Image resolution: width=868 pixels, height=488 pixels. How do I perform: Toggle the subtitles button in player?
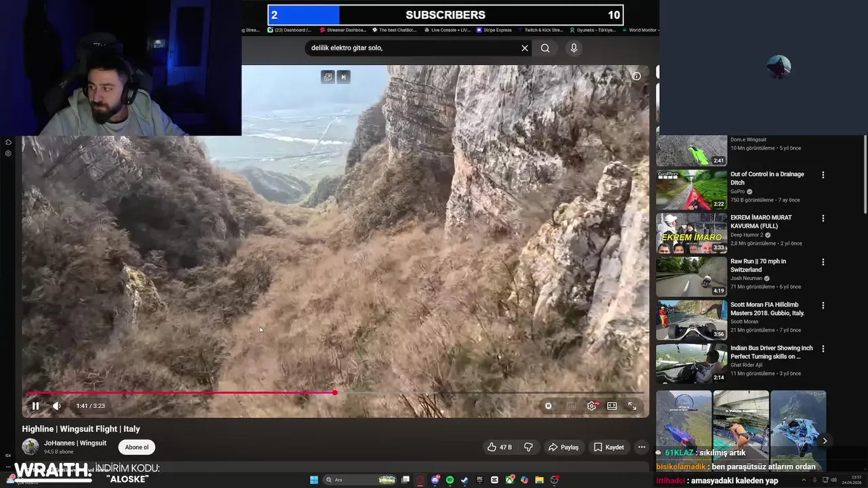tap(571, 406)
